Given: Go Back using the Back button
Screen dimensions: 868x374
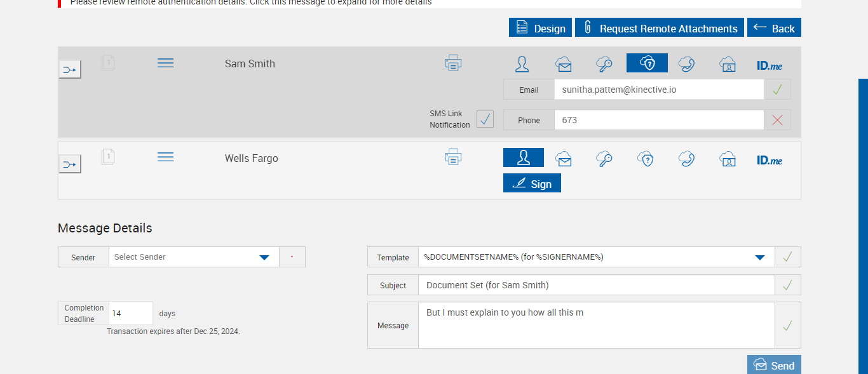Looking at the screenshot, I should click(774, 28).
